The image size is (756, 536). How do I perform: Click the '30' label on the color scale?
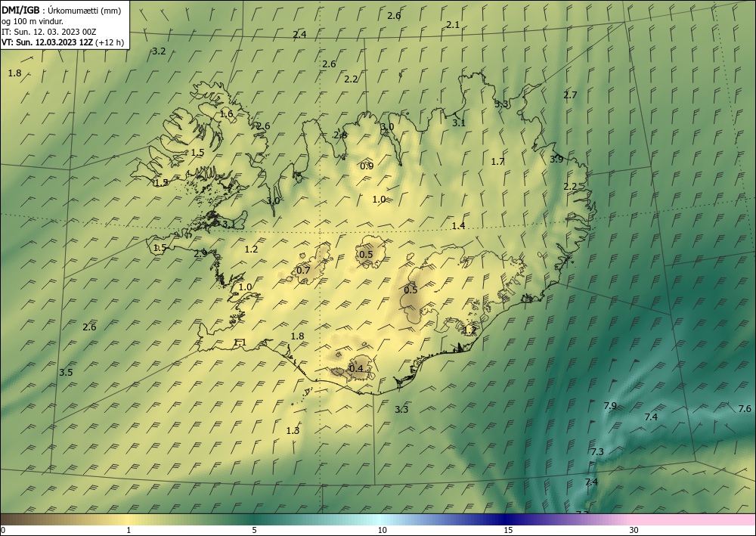634,531
